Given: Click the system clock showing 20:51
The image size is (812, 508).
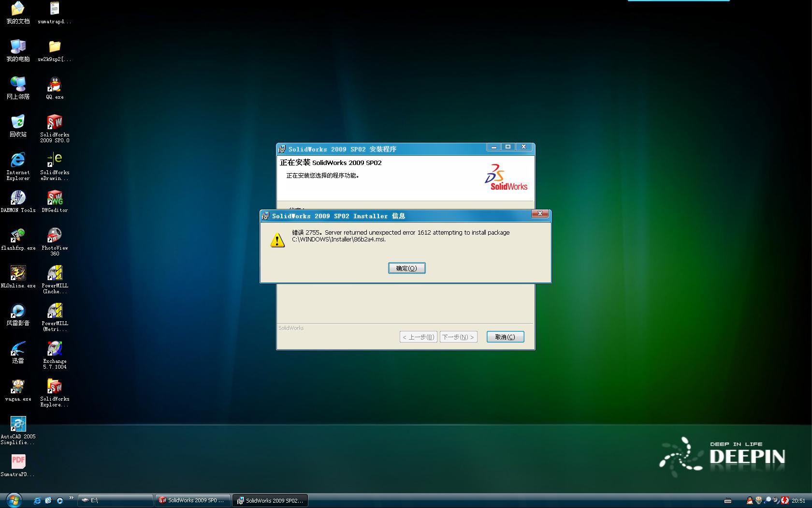Looking at the screenshot, I should [x=798, y=501].
